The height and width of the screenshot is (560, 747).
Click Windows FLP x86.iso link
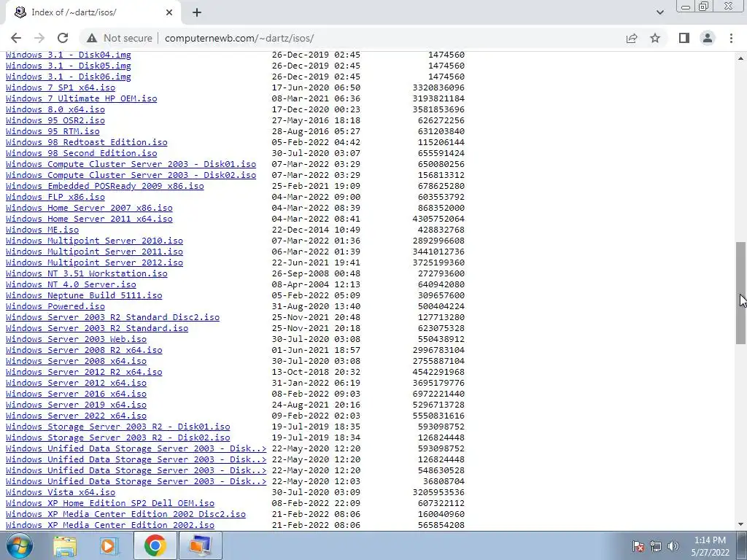tap(55, 197)
